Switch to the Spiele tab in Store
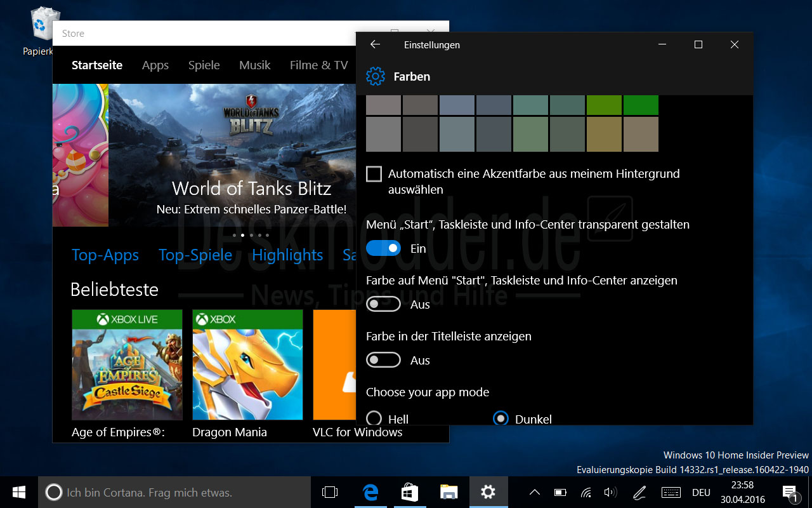Viewport: 812px width, 508px height. [x=204, y=65]
